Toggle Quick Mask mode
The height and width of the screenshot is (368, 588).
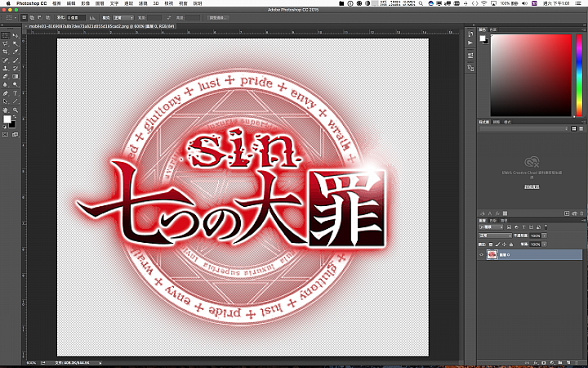pos(5,134)
